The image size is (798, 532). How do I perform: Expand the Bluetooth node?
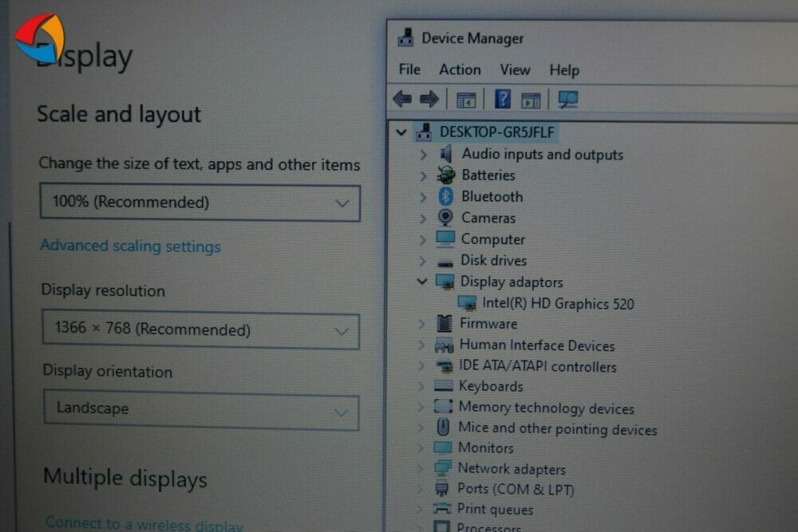pyautogui.click(x=423, y=197)
